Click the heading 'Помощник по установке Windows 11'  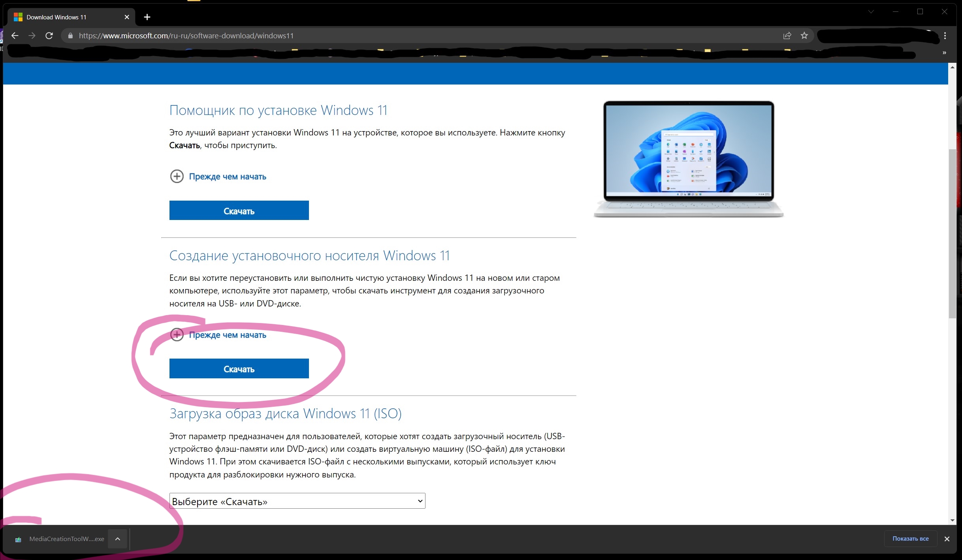click(x=278, y=110)
